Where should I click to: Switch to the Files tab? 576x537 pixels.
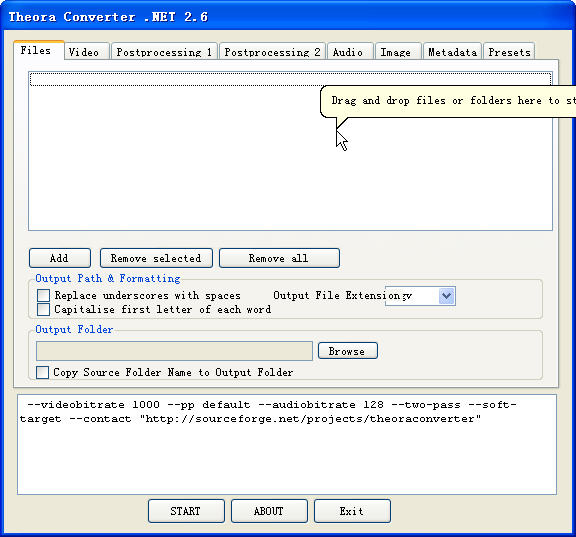(x=39, y=50)
